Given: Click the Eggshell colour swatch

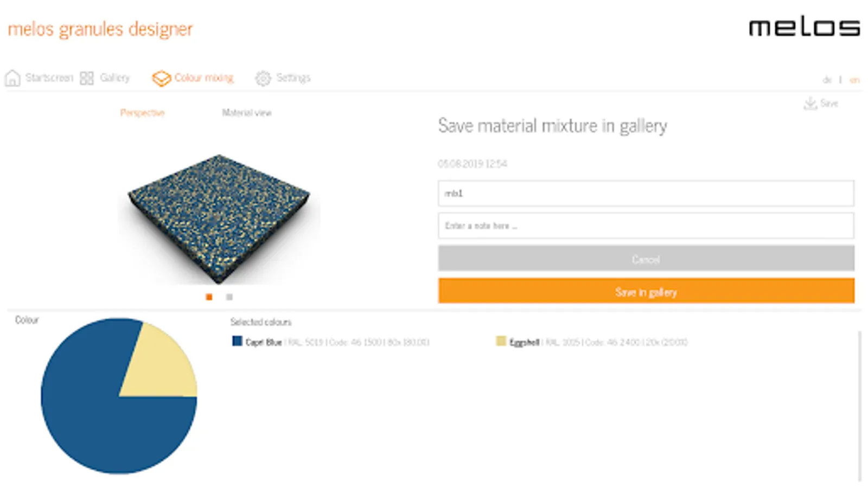Looking at the screenshot, I should pyautogui.click(x=501, y=341).
